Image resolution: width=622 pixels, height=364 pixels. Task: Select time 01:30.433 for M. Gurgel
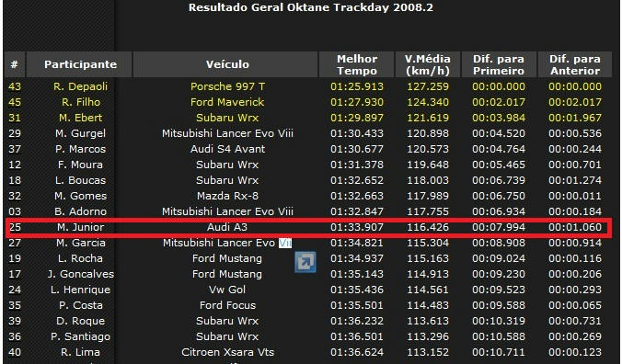[357, 133]
